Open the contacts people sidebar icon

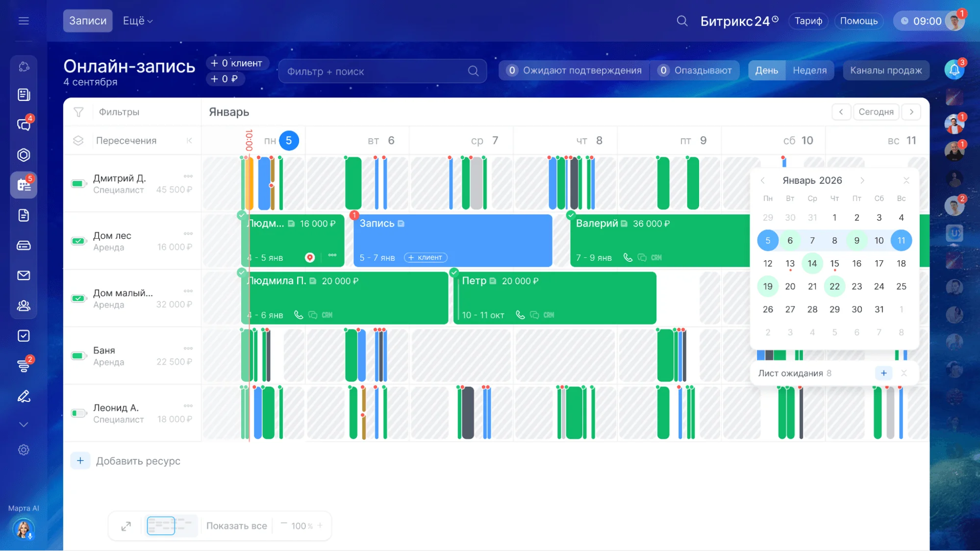pos(24,306)
